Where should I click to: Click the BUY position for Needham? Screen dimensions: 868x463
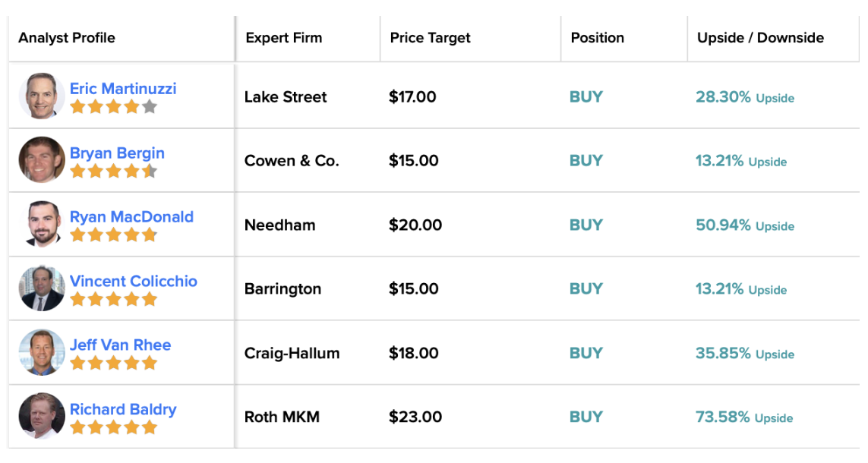[586, 225]
